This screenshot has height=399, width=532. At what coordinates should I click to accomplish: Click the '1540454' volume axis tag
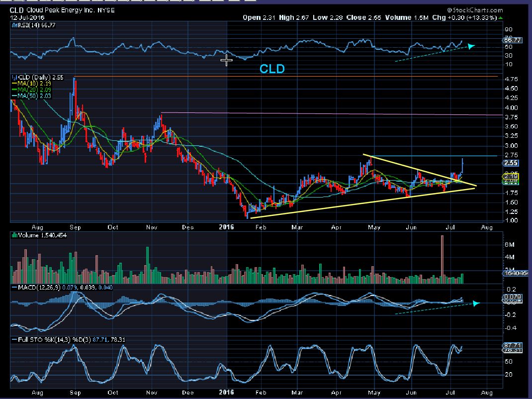point(515,273)
